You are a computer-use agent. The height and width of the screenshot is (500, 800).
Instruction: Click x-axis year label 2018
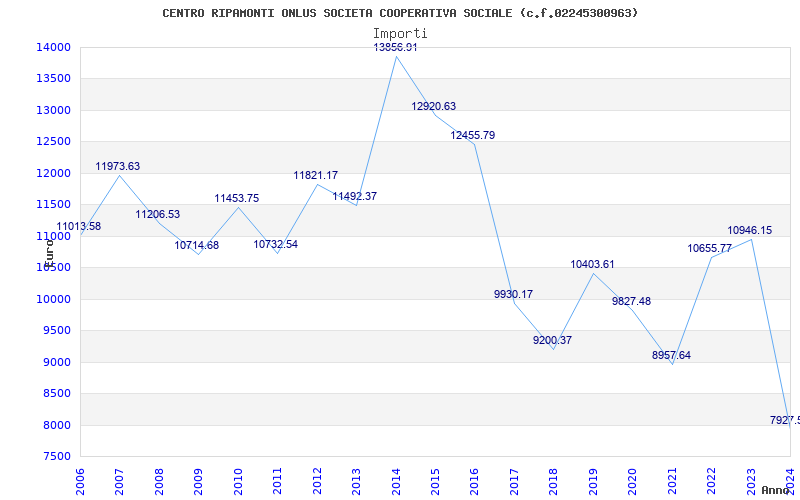click(x=554, y=481)
